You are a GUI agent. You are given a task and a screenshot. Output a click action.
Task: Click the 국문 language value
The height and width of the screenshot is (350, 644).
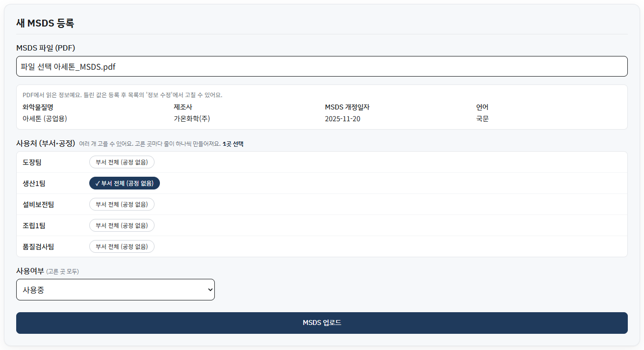[x=482, y=119]
